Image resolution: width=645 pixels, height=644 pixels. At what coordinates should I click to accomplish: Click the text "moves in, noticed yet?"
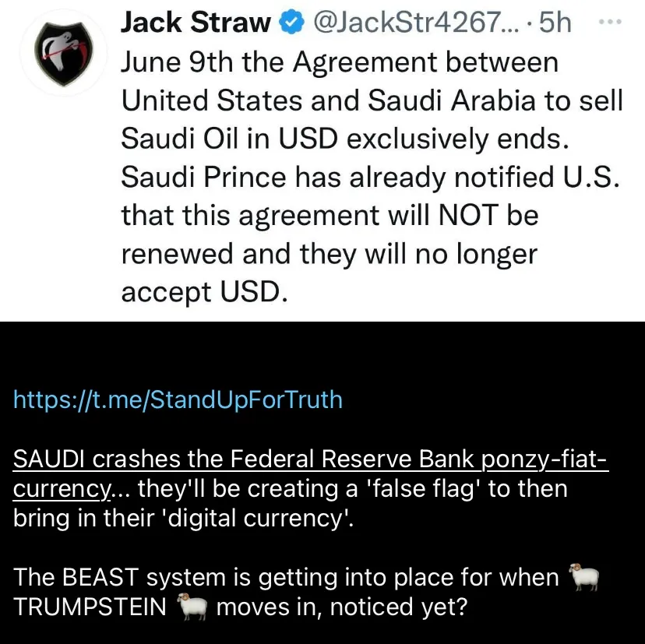[x=341, y=607]
